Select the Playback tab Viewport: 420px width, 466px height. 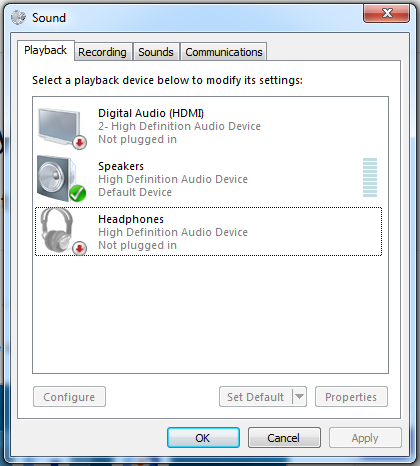click(x=46, y=51)
